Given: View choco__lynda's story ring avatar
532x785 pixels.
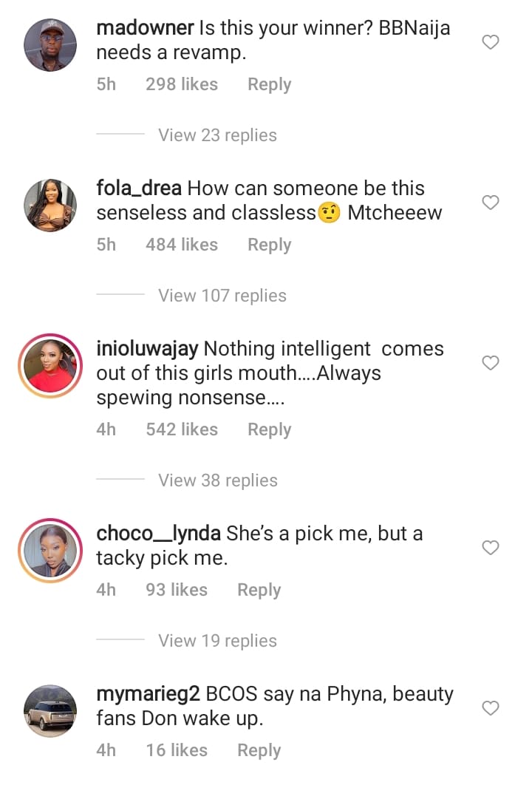Looking at the screenshot, I should coord(51,550).
